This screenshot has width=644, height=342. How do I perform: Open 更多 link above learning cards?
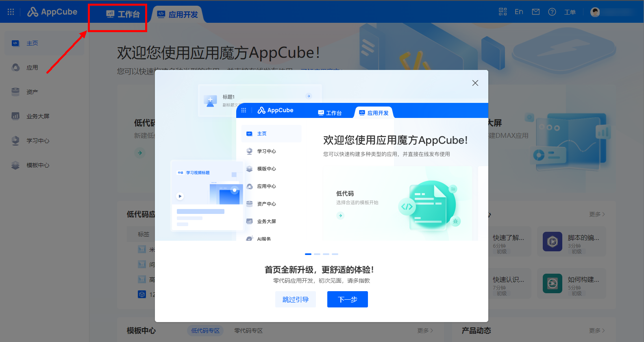click(597, 214)
